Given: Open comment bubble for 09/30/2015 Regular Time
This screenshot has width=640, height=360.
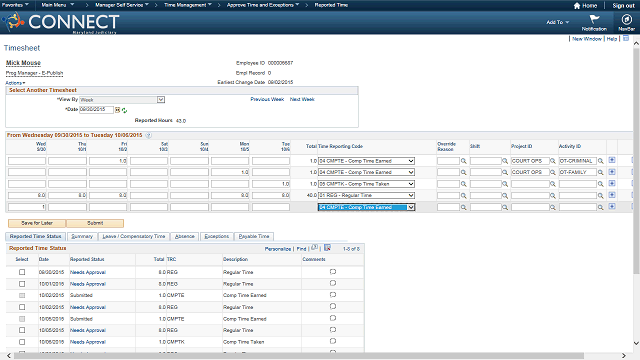Looking at the screenshot, I should (333, 272).
